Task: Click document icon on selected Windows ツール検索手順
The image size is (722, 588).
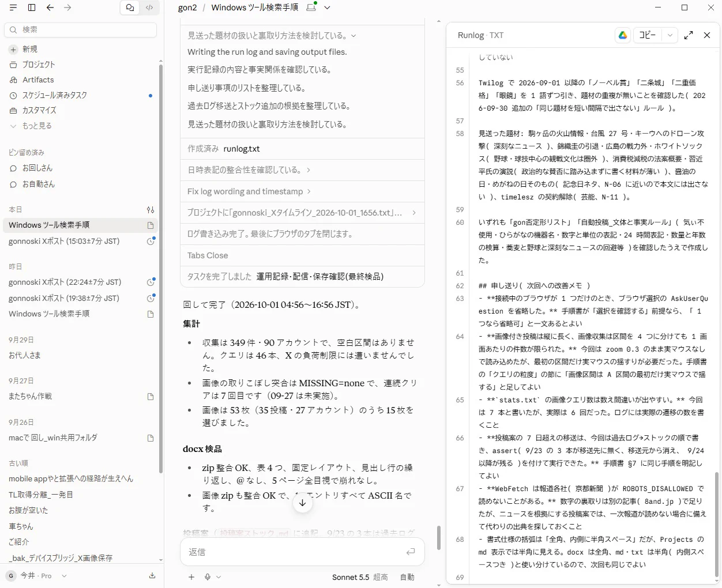Action: 151,225
